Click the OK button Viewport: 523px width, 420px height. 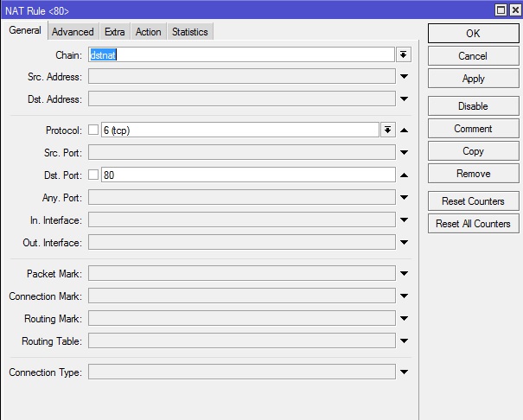click(474, 34)
